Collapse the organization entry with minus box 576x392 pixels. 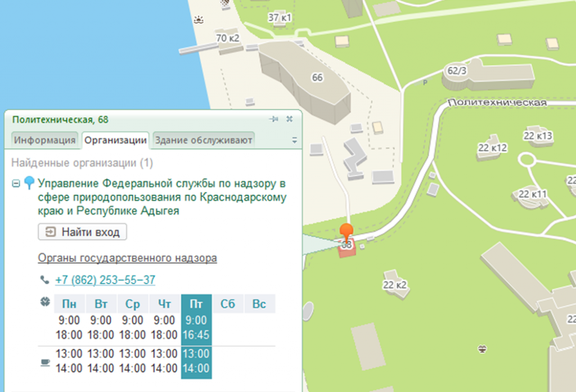point(16,184)
